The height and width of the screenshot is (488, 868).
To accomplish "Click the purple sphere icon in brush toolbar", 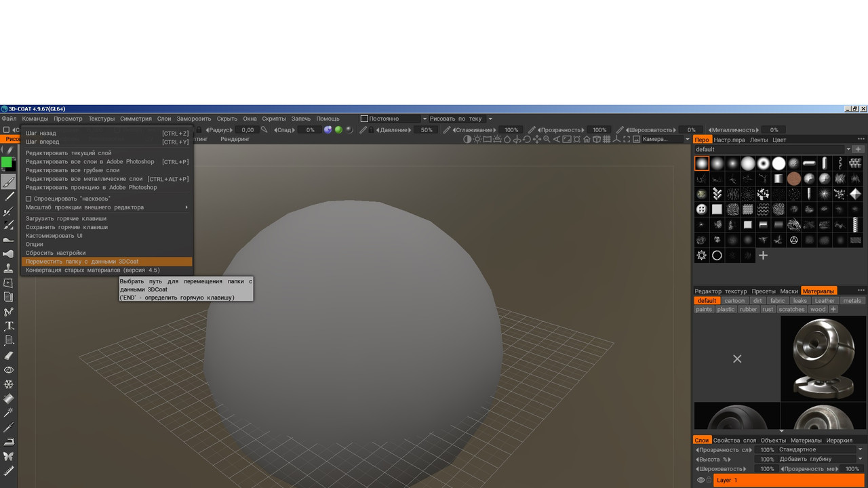I will (x=328, y=129).
